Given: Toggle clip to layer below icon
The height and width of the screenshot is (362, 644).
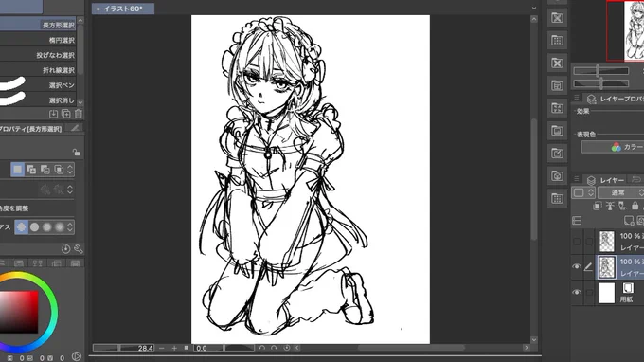Looking at the screenshot, I should [x=598, y=206].
